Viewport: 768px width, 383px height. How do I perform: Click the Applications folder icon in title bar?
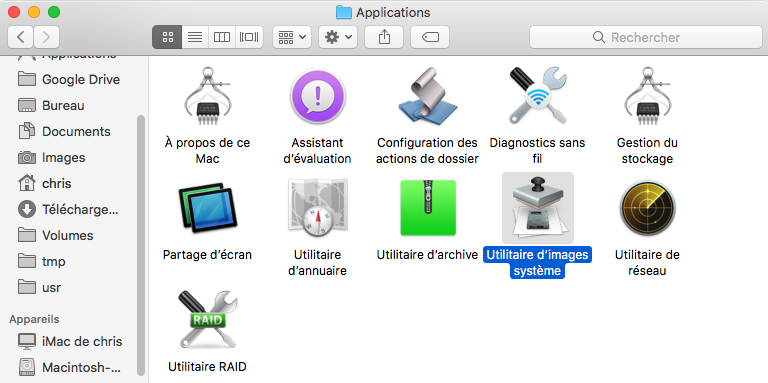(x=343, y=12)
